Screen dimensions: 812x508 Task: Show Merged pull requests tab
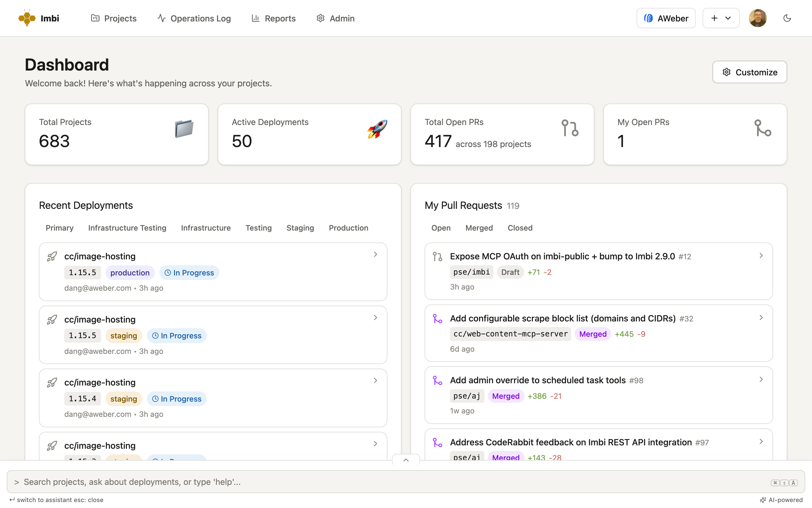(x=479, y=228)
